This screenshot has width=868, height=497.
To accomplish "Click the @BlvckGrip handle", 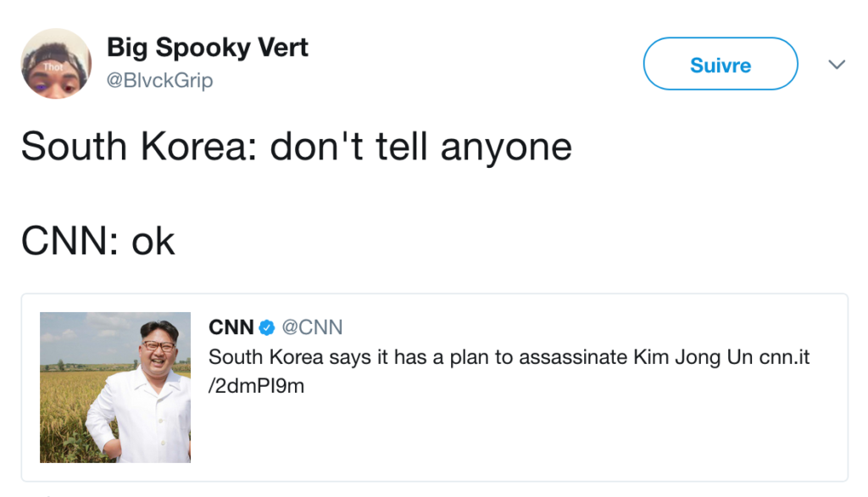I will (159, 81).
